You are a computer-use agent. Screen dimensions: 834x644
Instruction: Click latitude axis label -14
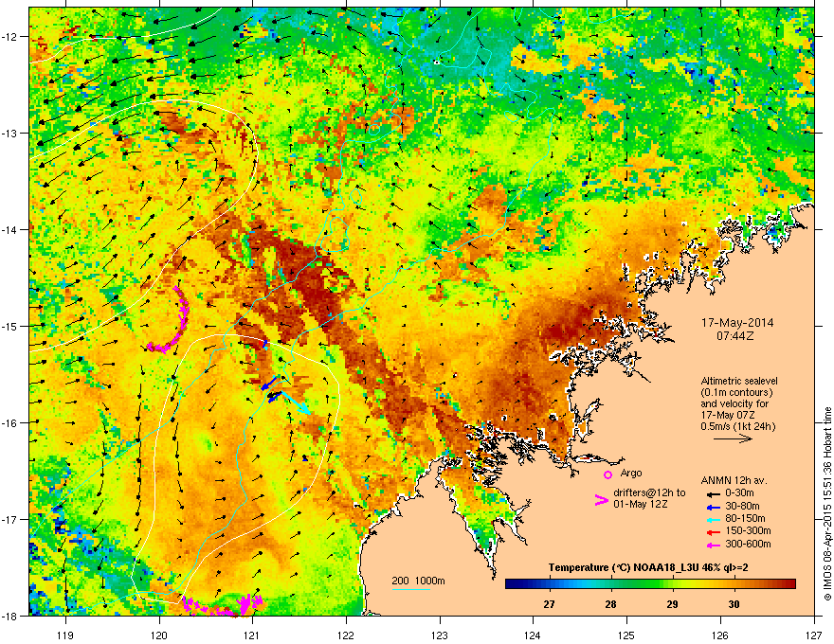tap(10, 229)
